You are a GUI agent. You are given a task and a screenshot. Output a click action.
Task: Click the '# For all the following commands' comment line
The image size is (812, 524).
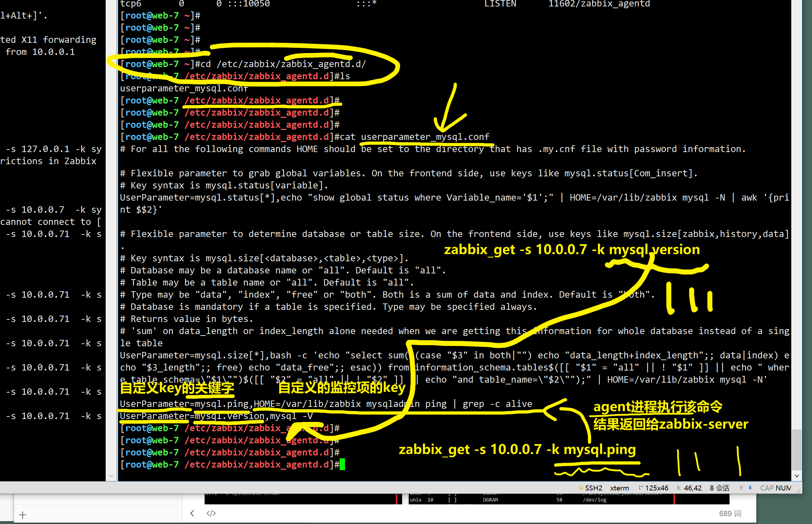click(x=433, y=149)
